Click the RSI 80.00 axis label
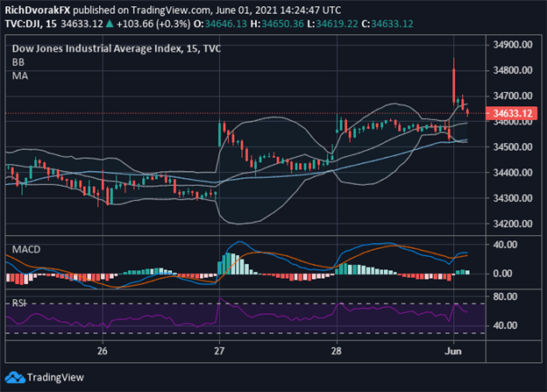The image size is (547, 392). 505,296
